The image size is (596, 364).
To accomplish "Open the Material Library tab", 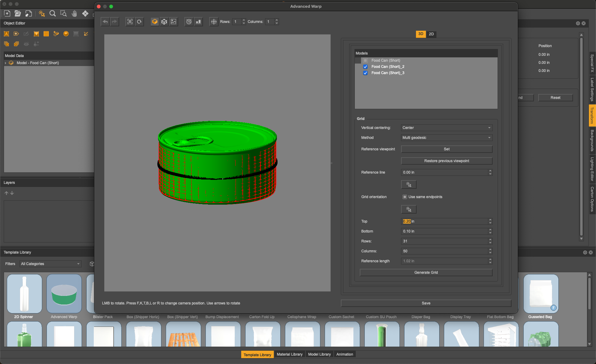I will tap(289, 354).
